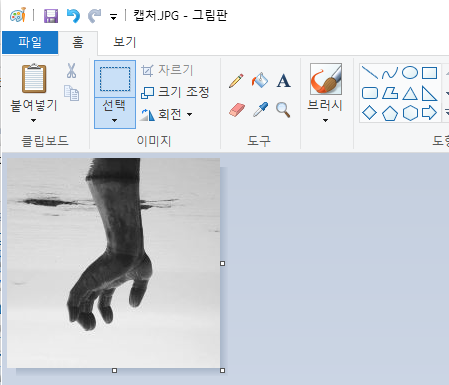Select the Text tool letter A
This screenshot has width=449, height=385.
pos(283,81)
